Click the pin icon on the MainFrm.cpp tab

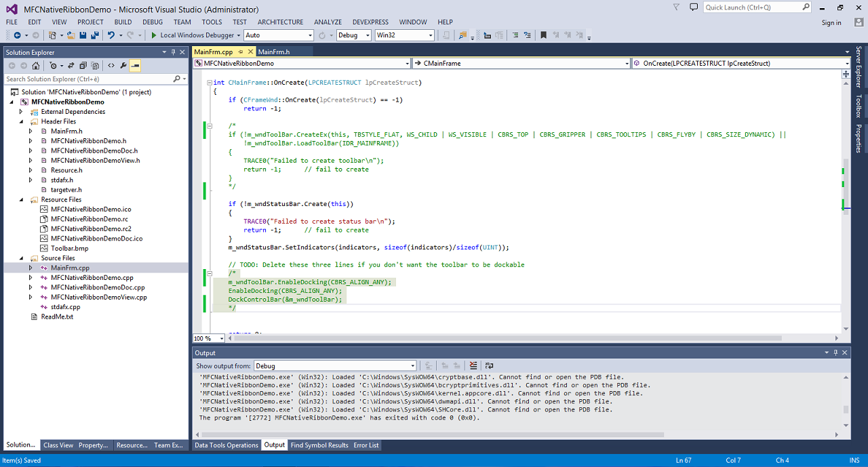pyautogui.click(x=239, y=52)
